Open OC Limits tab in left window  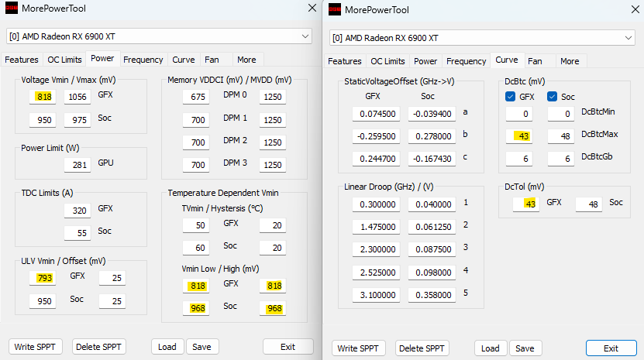point(64,60)
